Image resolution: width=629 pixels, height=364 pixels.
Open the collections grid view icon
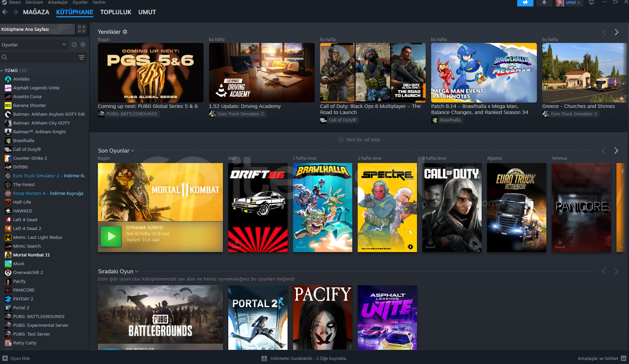(x=82, y=29)
